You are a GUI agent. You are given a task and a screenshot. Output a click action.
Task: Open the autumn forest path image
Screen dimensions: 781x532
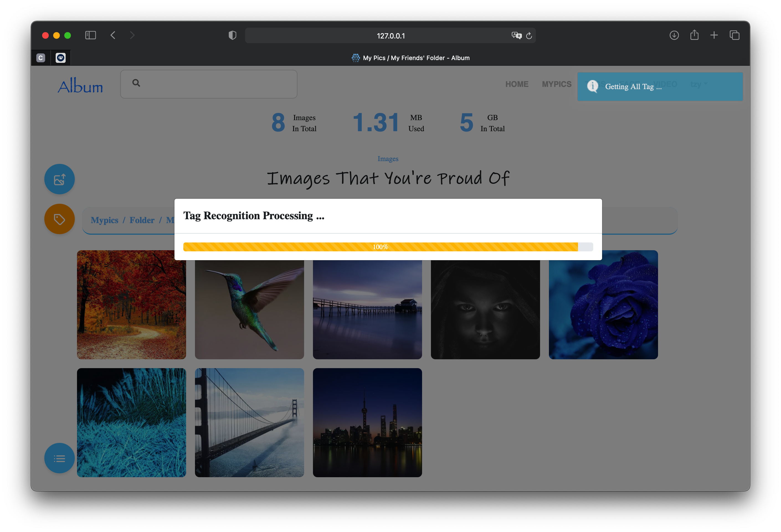(x=131, y=305)
